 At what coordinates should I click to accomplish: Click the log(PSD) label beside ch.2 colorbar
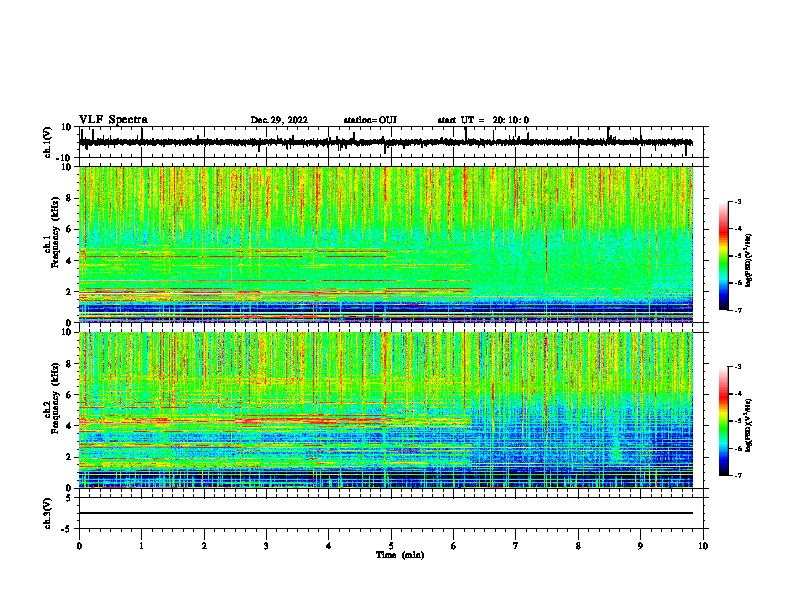[748, 425]
